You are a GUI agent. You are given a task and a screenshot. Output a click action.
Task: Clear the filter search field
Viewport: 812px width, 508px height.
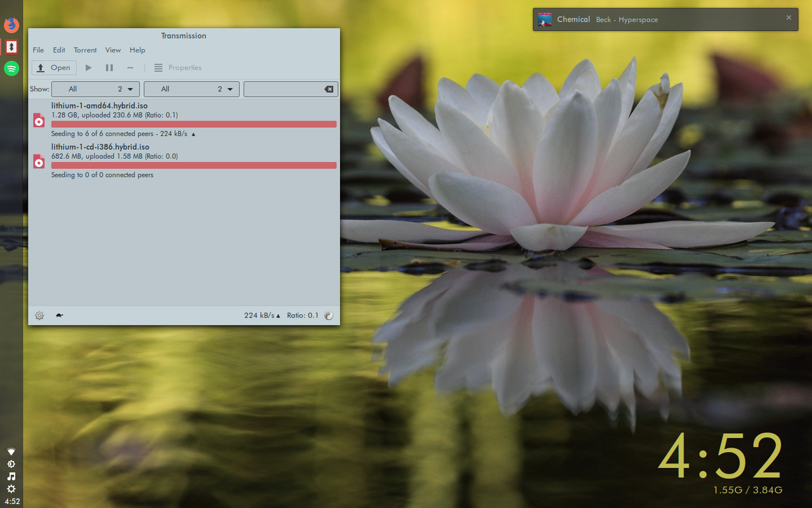(x=329, y=90)
